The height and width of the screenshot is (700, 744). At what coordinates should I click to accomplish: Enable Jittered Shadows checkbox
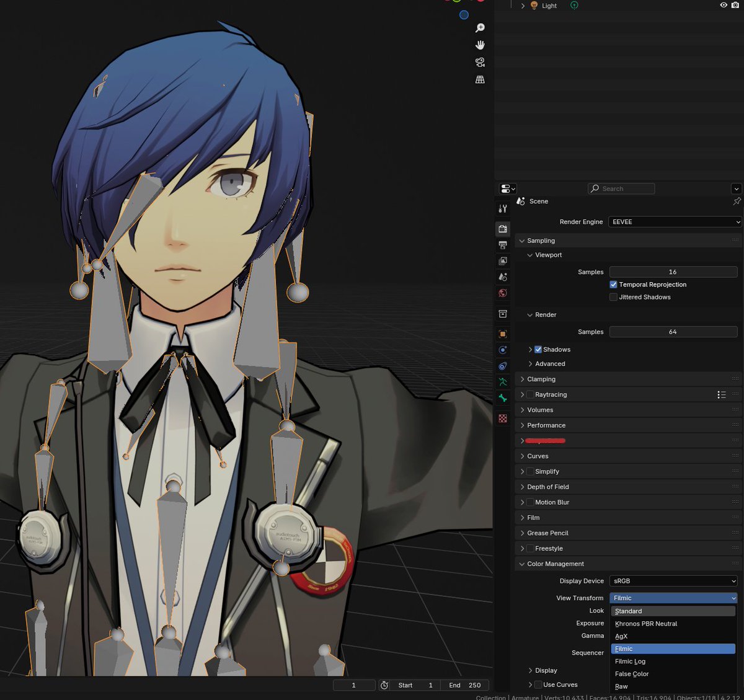[613, 297]
